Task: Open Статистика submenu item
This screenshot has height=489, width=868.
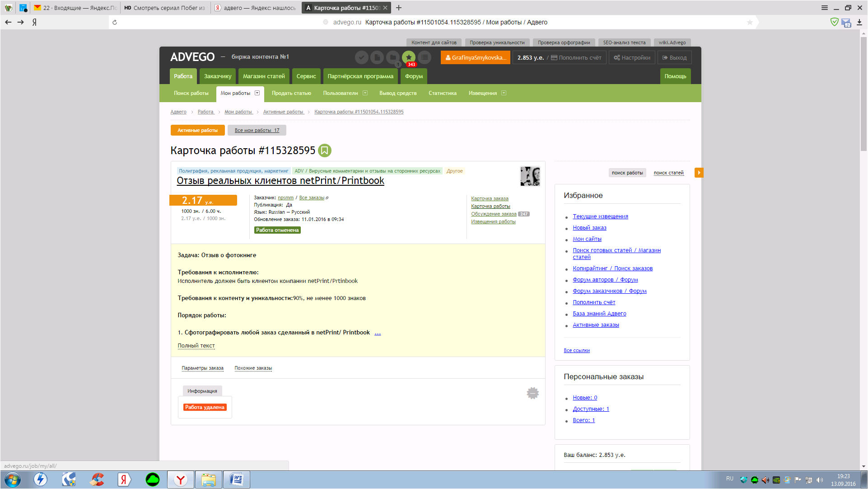Action: click(443, 93)
